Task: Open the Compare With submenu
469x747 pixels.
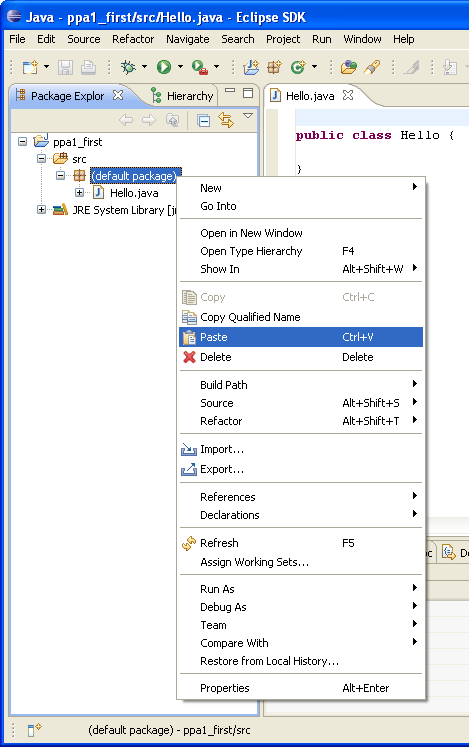Action: click(301, 643)
